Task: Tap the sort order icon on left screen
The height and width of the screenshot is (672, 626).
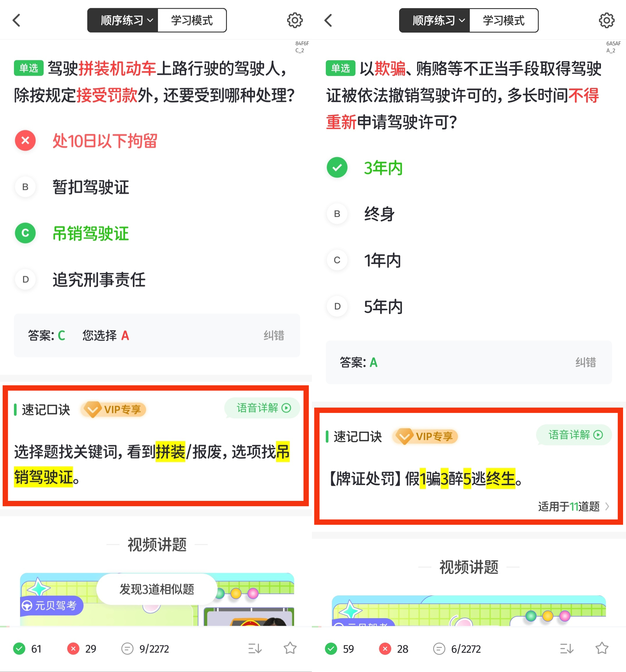Action: tap(255, 648)
